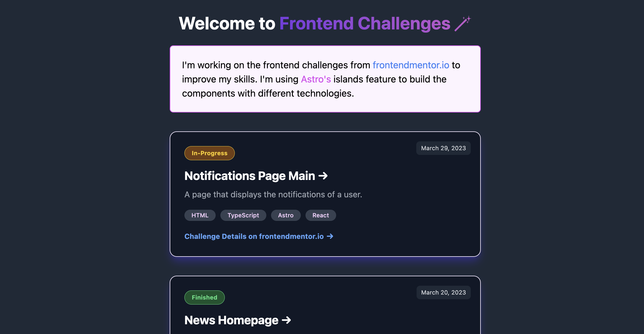This screenshot has height=334, width=644.
Task: Click the HTML tag badge on the card
Action: 200,215
